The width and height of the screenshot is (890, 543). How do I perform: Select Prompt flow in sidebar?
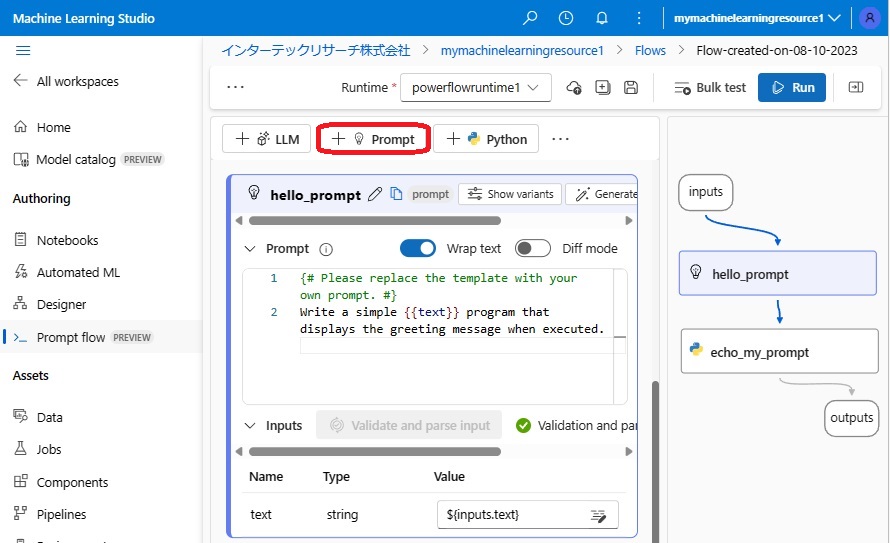[x=101, y=337]
